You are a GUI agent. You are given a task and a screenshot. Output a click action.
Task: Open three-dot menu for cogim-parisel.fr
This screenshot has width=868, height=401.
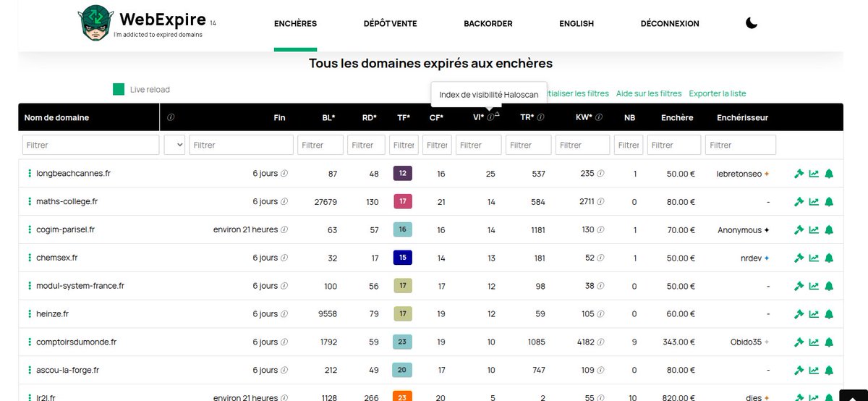click(30, 229)
